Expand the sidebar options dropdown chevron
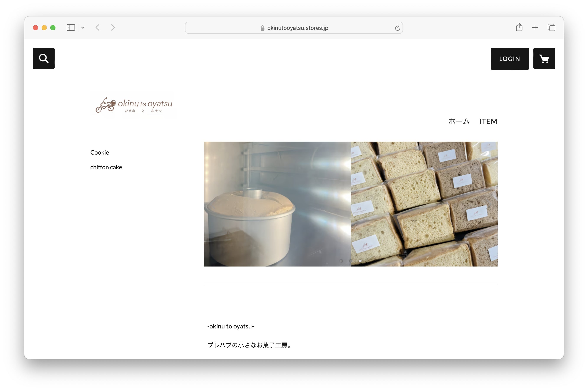 click(83, 28)
